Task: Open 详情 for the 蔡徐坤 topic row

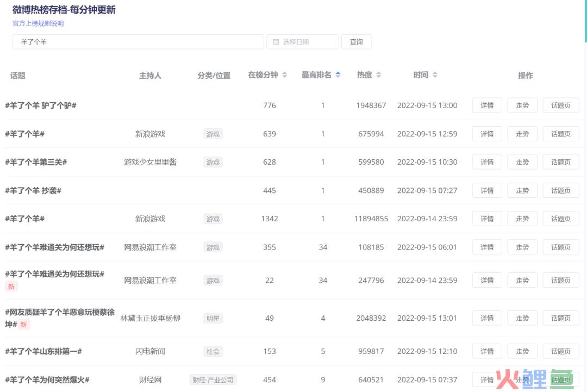Action: [487, 318]
